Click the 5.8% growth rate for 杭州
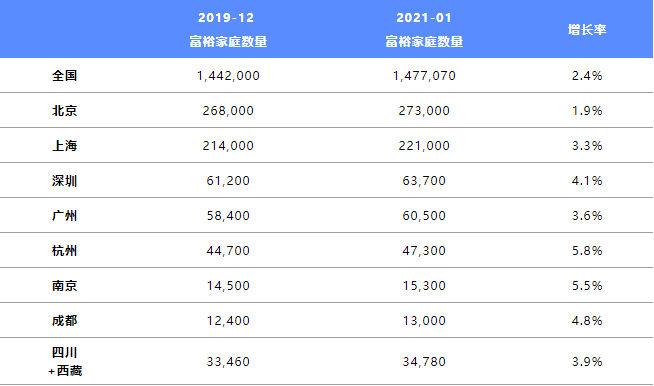 pos(587,251)
